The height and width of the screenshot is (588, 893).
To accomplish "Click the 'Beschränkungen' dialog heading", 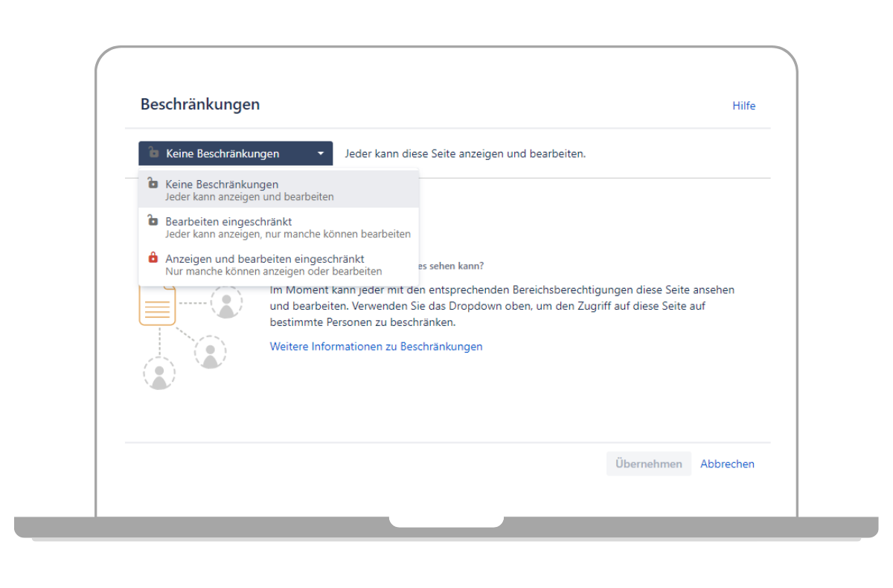I will click(200, 104).
